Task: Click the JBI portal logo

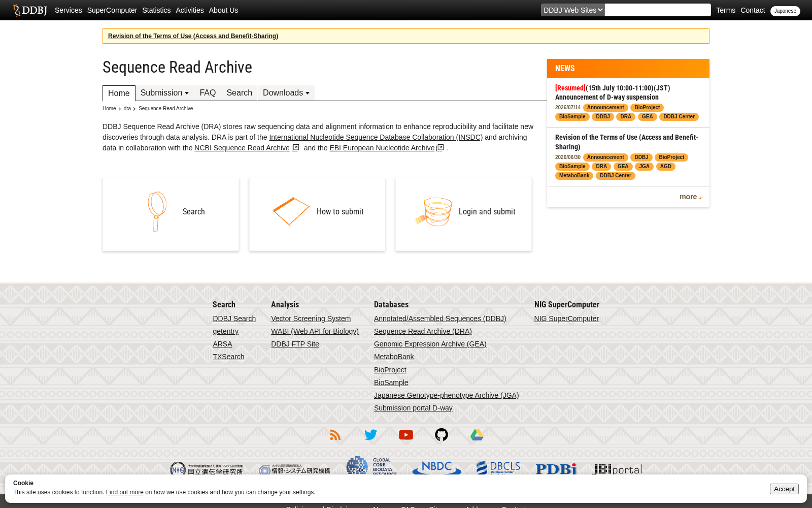Action: tap(617, 469)
